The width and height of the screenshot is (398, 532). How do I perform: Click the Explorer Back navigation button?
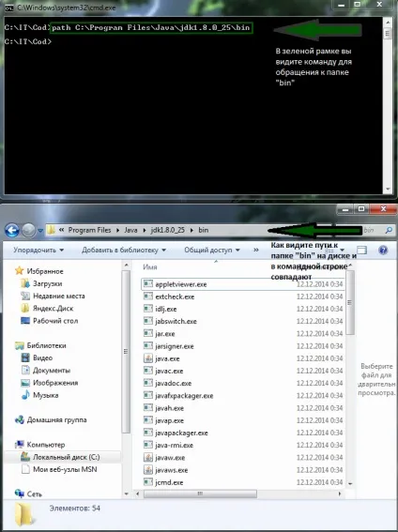click(x=12, y=231)
